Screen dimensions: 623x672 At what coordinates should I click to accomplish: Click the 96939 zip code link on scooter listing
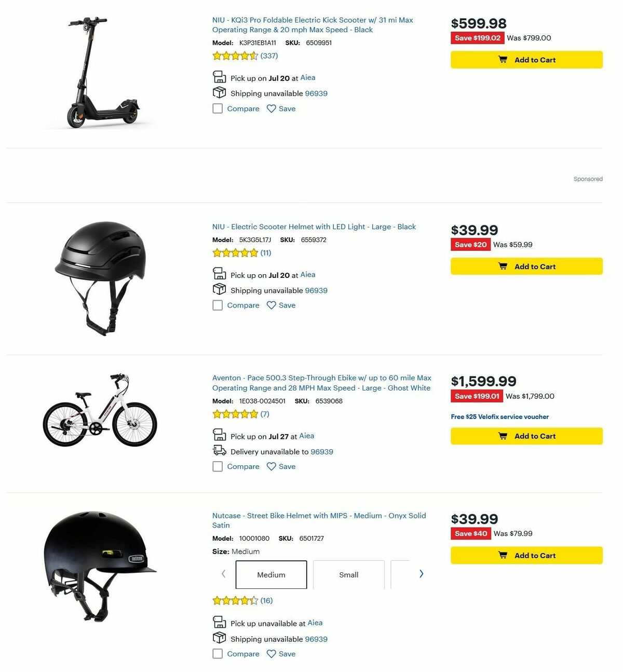(316, 93)
